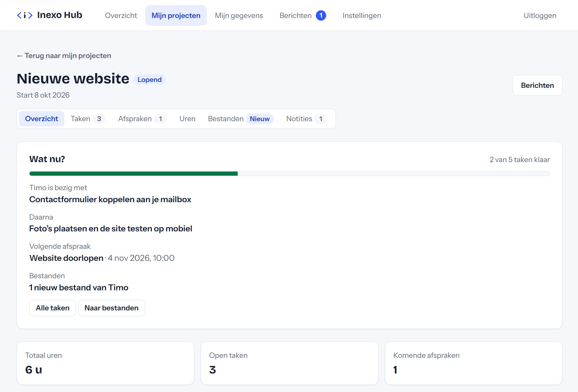Click the unread Berichten badge showing 1
The height and width of the screenshot is (392, 578).
click(x=321, y=15)
